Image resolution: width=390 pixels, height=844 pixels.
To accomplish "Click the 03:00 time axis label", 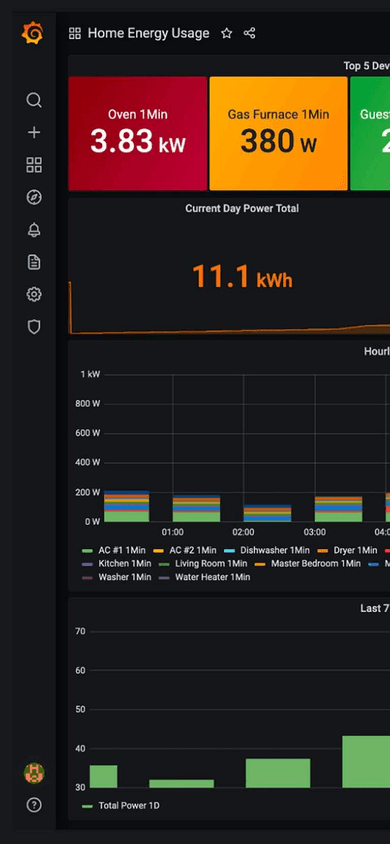I will (x=315, y=532).
